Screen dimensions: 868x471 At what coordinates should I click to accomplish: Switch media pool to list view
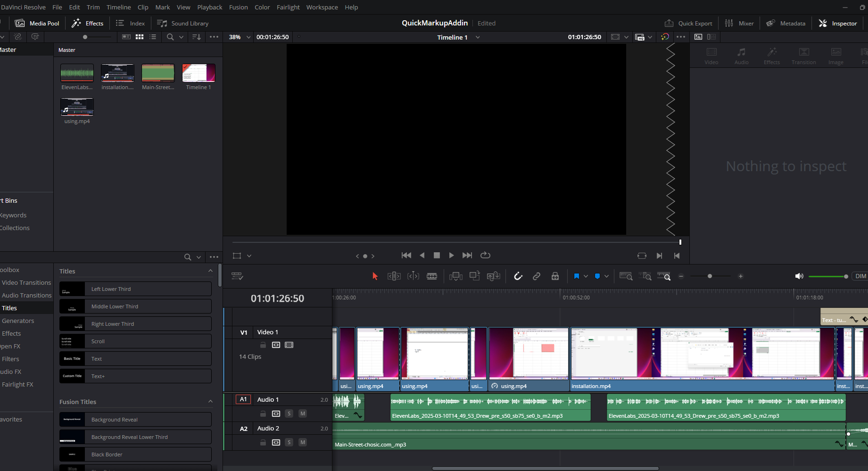tap(153, 37)
